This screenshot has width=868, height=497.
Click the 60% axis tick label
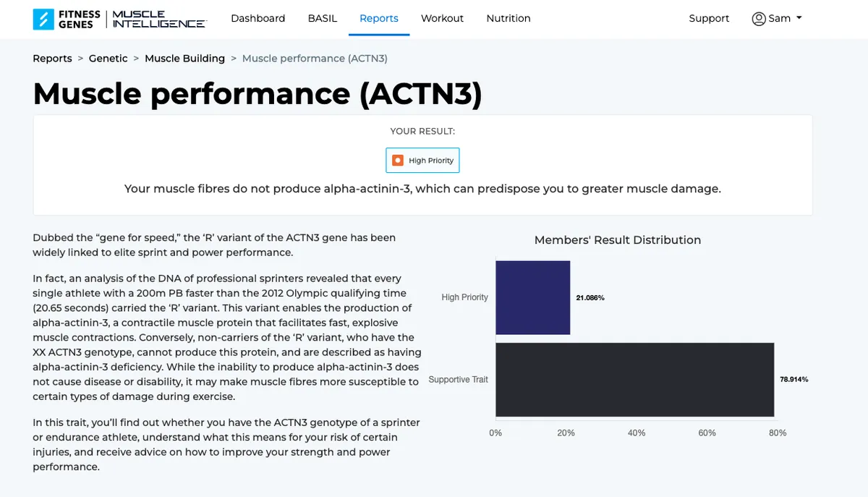click(x=707, y=433)
